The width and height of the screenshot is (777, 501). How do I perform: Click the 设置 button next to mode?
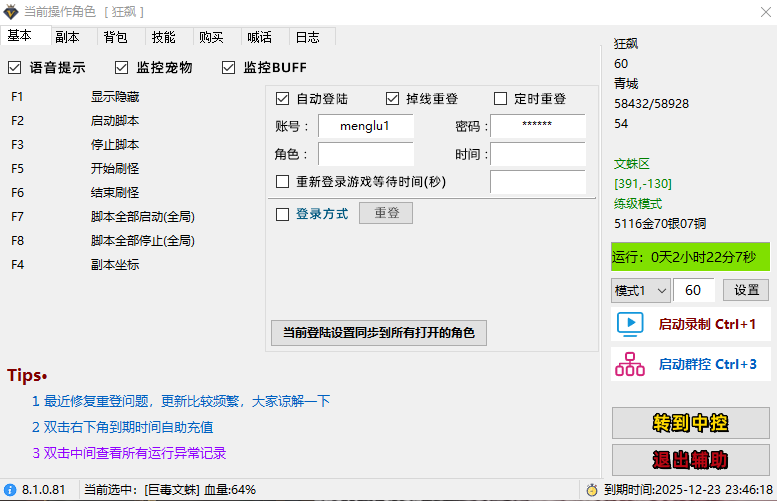pos(746,290)
